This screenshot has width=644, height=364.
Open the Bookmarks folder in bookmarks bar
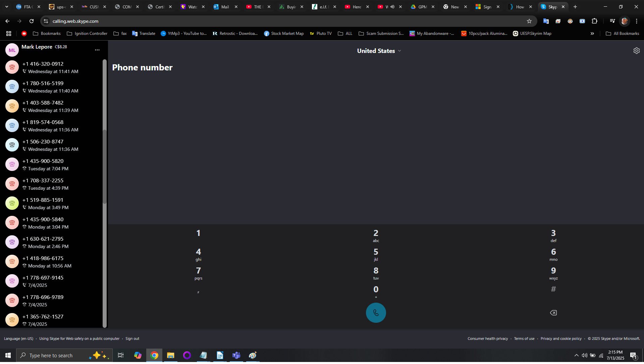(x=47, y=34)
